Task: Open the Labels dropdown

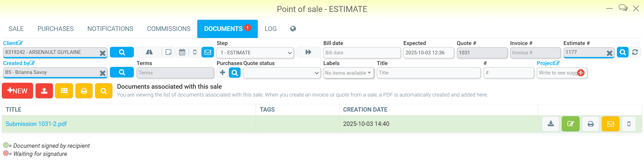Action: tap(348, 73)
